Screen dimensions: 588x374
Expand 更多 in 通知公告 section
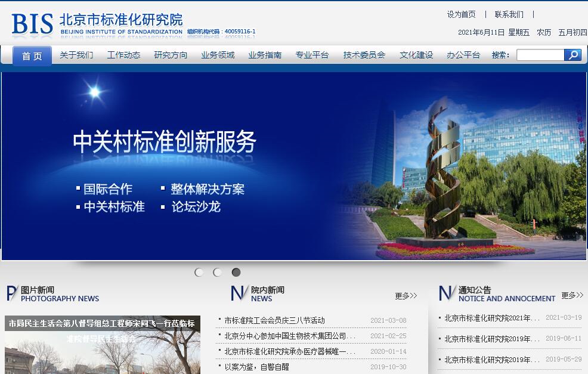point(572,295)
